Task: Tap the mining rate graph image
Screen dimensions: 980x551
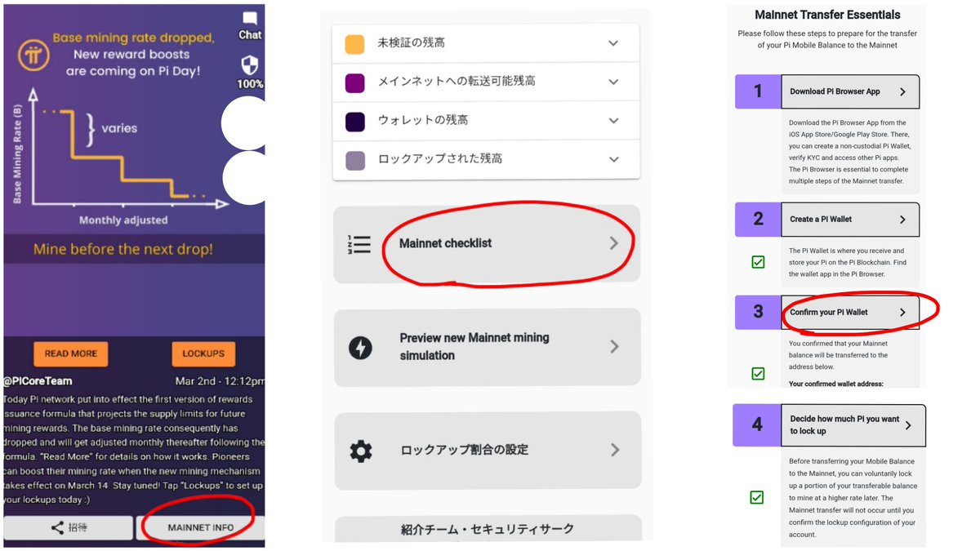Action: (x=118, y=157)
